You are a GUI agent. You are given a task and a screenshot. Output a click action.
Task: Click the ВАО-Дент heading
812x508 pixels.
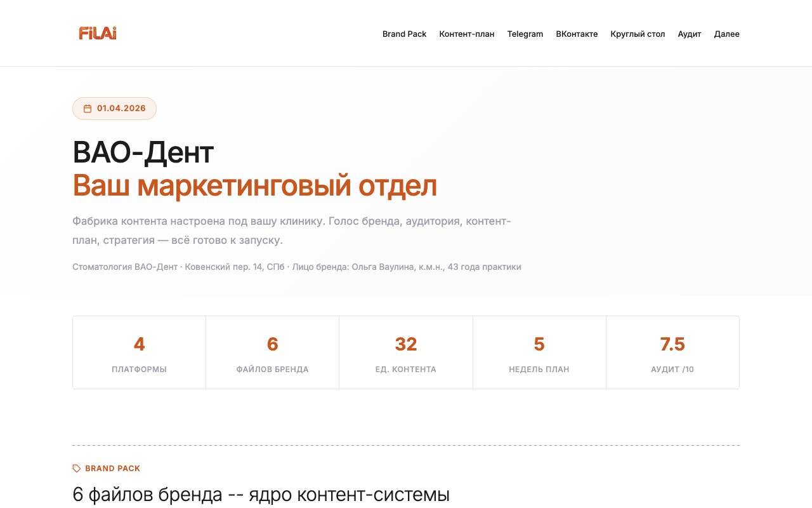143,152
